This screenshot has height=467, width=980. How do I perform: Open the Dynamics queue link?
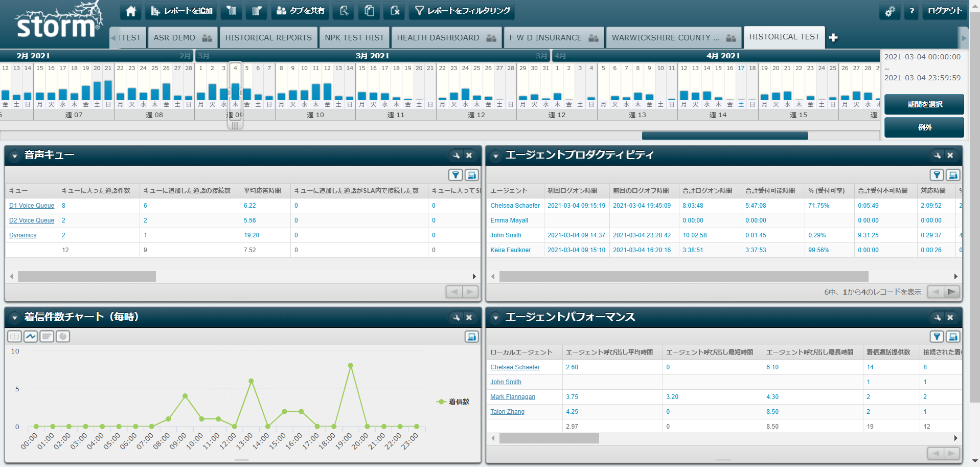coord(23,235)
